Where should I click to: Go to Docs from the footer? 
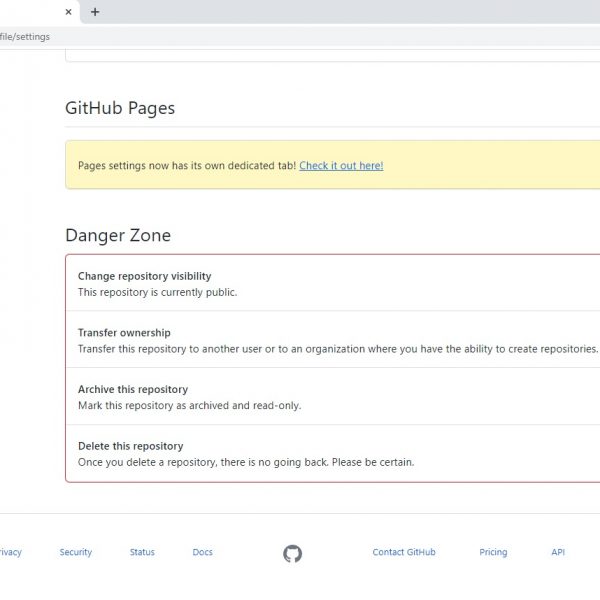coord(202,552)
